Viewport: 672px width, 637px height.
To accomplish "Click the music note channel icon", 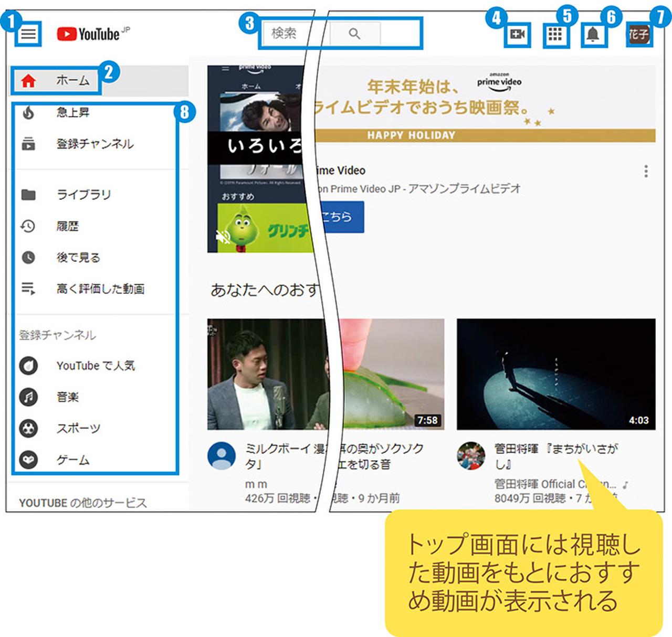I will 28,397.
